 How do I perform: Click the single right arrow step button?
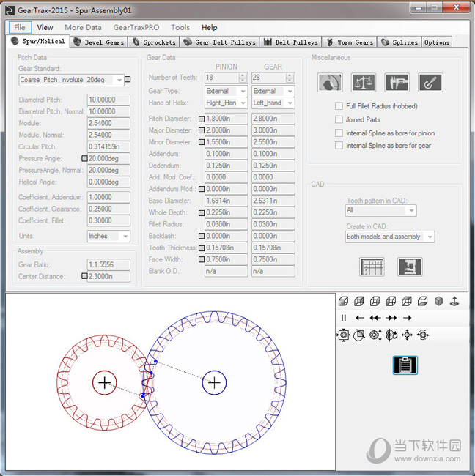(407, 318)
